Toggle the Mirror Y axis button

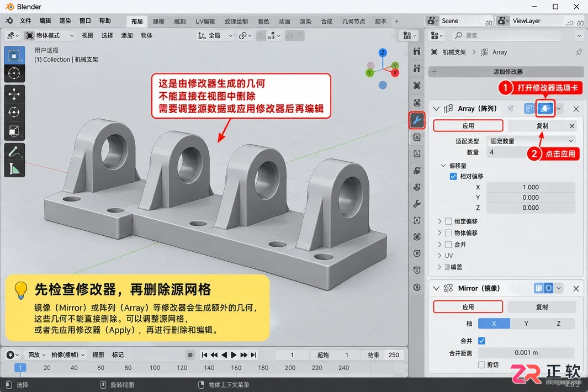pos(526,324)
